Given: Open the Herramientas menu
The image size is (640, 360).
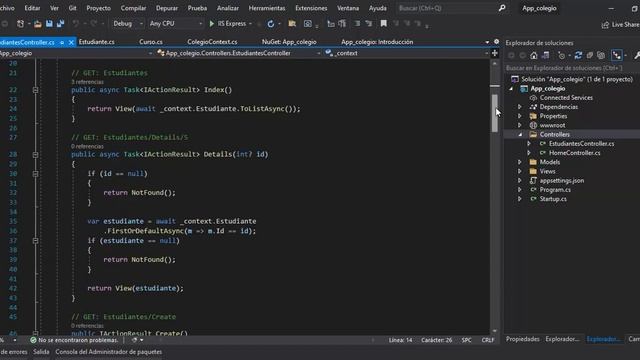Looking at the screenshot, I should (x=267, y=8).
